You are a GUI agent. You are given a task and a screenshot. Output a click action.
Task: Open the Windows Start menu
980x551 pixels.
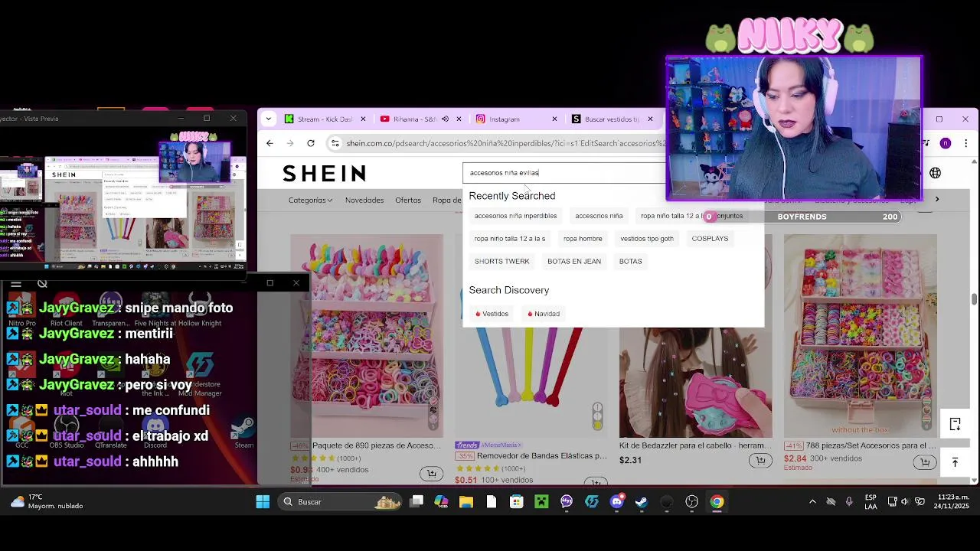pos(263,502)
